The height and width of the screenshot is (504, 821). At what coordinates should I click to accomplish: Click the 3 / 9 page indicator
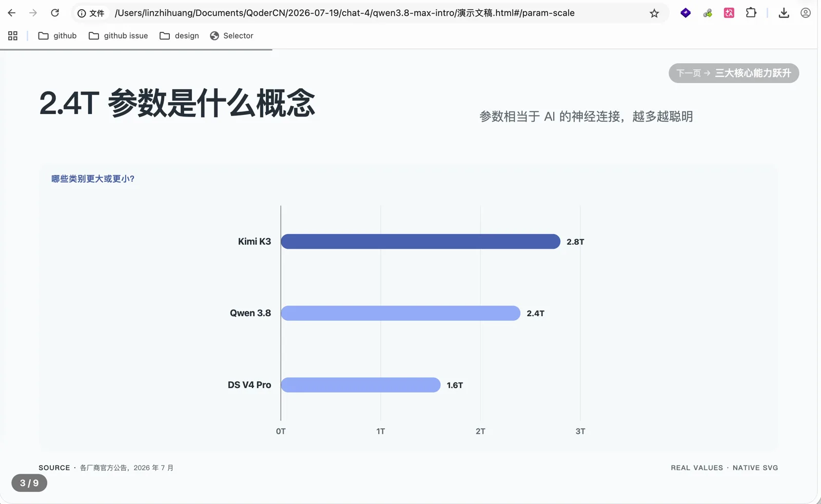point(29,483)
